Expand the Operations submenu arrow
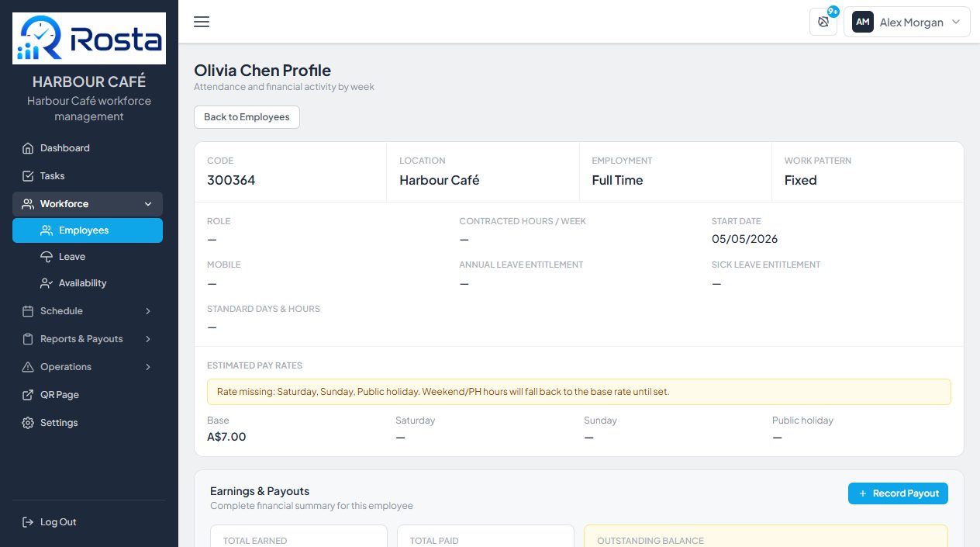The image size is (980, 547). [x=148, y=367]
